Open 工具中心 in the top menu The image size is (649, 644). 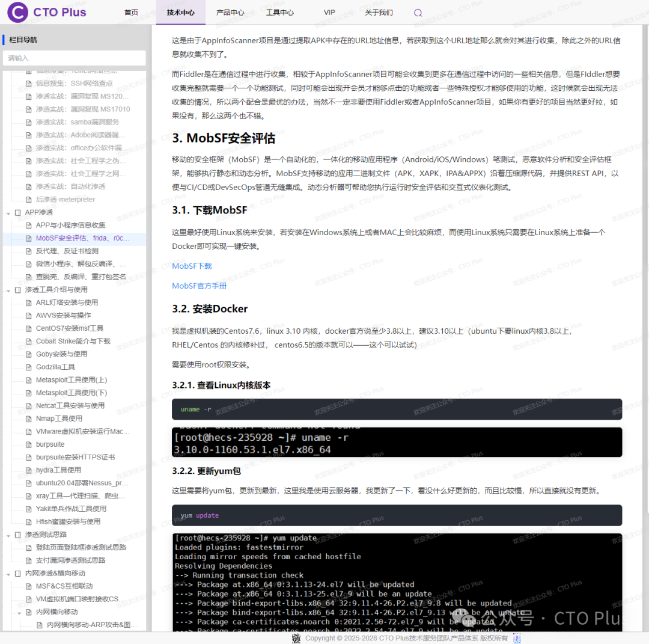coord(280,13)
